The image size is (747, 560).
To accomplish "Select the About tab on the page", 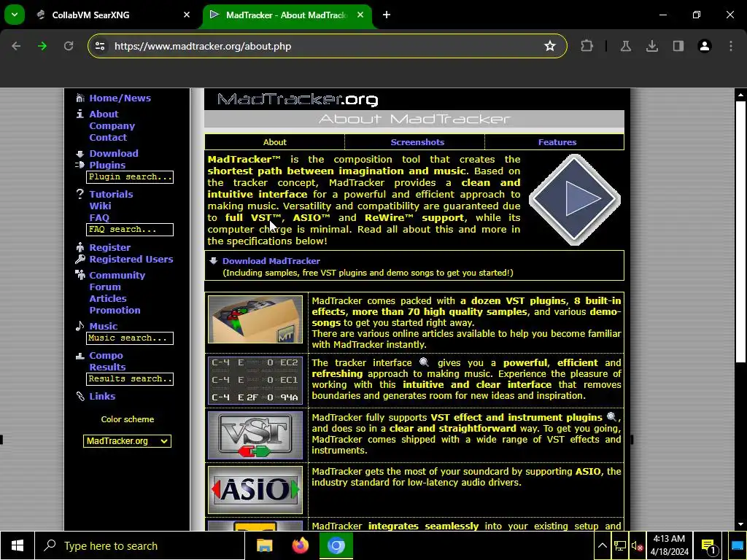I will [275, 142].
